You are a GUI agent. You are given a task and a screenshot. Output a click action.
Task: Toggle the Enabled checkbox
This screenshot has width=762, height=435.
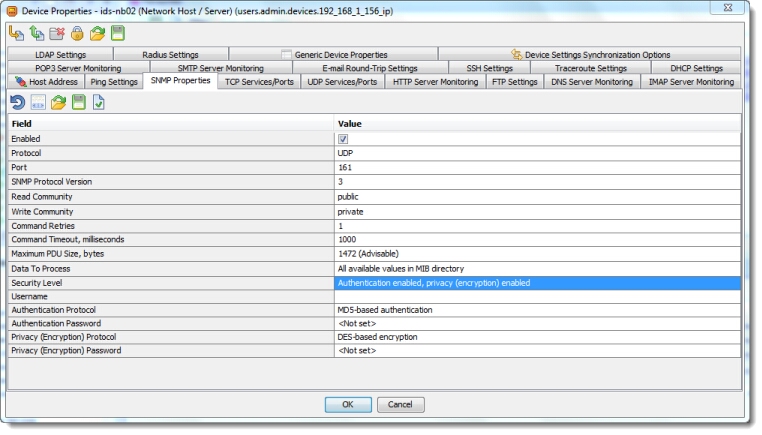coord(343,139)
